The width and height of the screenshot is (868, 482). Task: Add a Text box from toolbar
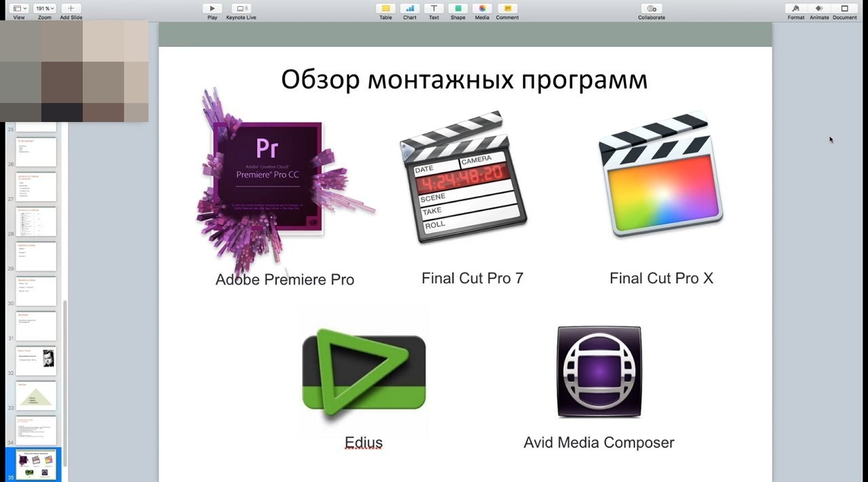coord(434,8)
